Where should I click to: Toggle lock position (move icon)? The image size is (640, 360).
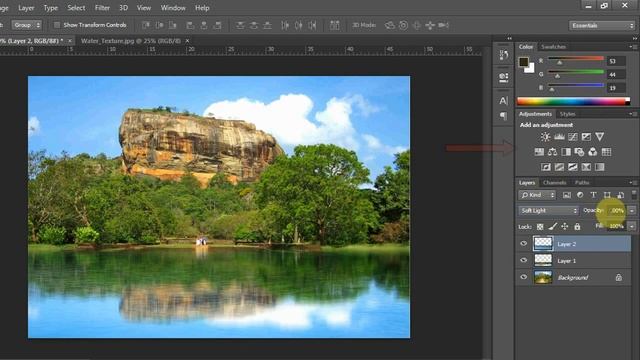(x=565, y=227)
